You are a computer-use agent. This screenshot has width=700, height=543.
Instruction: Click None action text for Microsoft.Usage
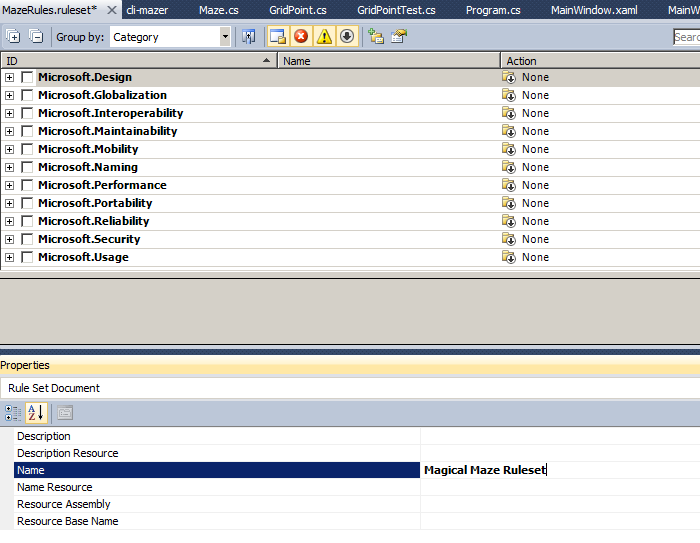535,257
